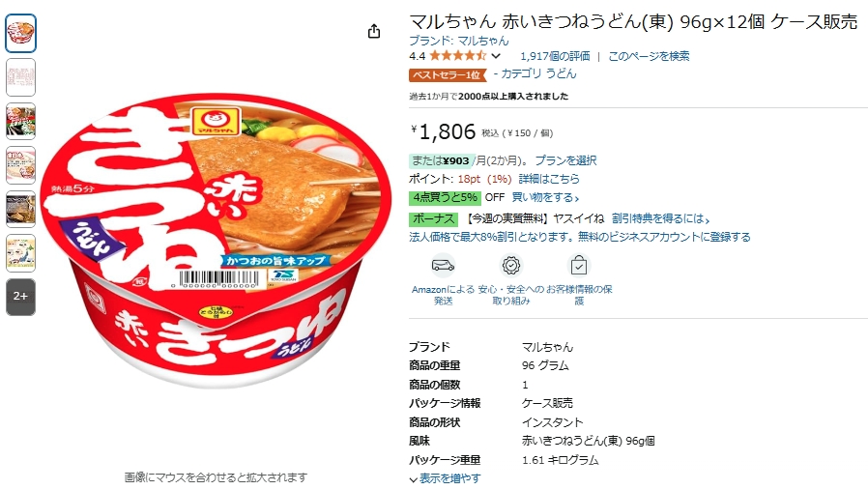
Task: Click このページを検索 link
Action: [649, 56]
